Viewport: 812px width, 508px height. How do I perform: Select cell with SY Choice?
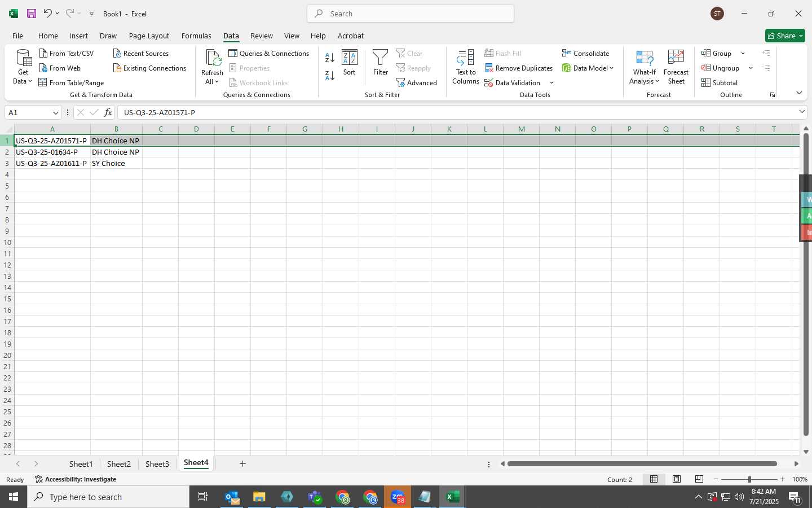point(116,163)
